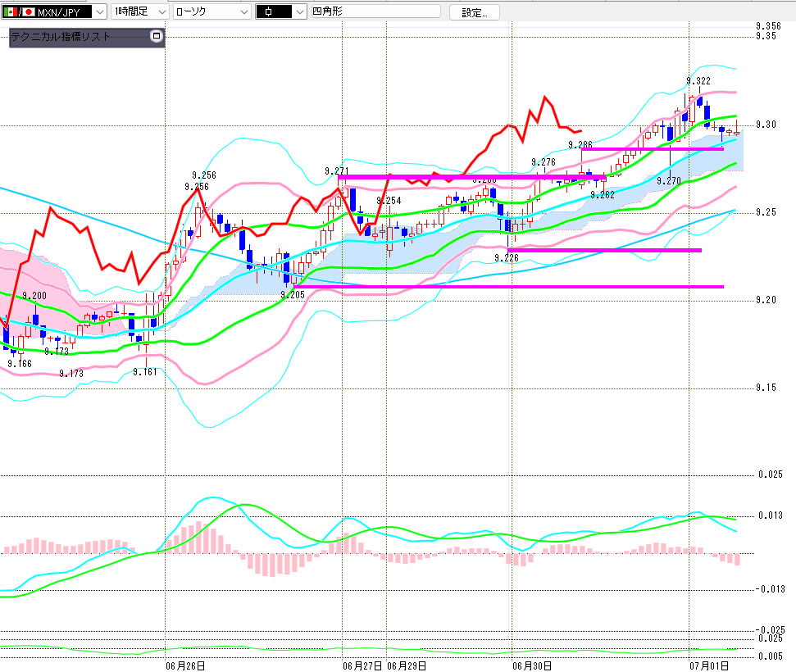Click the candlestick symbol in black box
Image resolution: width=796 pixels, height=672 pixels.
click(269, 11)
